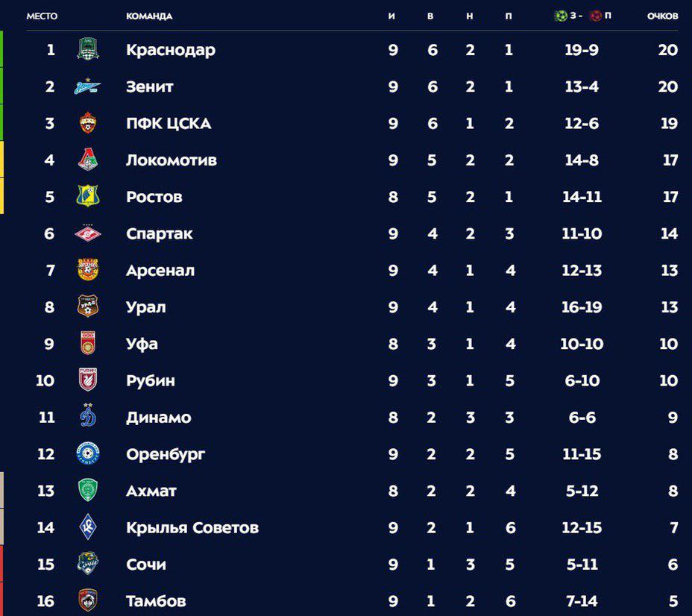Click the Оренбург round badge
The image size is (692, 616).
point(88,453)
